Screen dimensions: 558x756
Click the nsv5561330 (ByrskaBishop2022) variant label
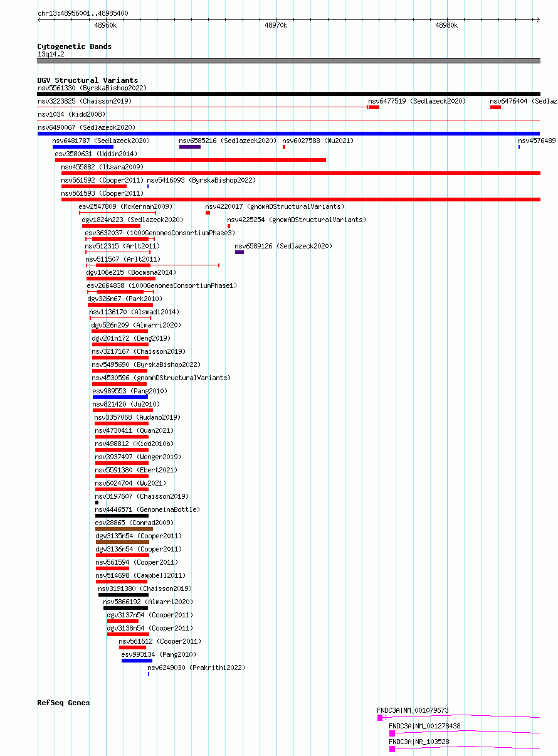92,88
